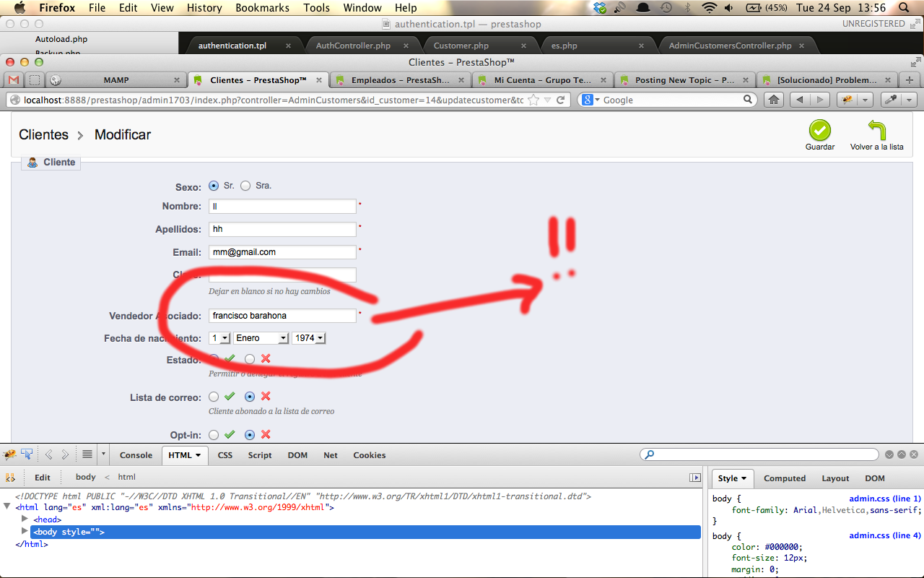Enable the Opt-in radio
Image resolution: width=924 pixels, height=578 pixels.
point(214,435)
